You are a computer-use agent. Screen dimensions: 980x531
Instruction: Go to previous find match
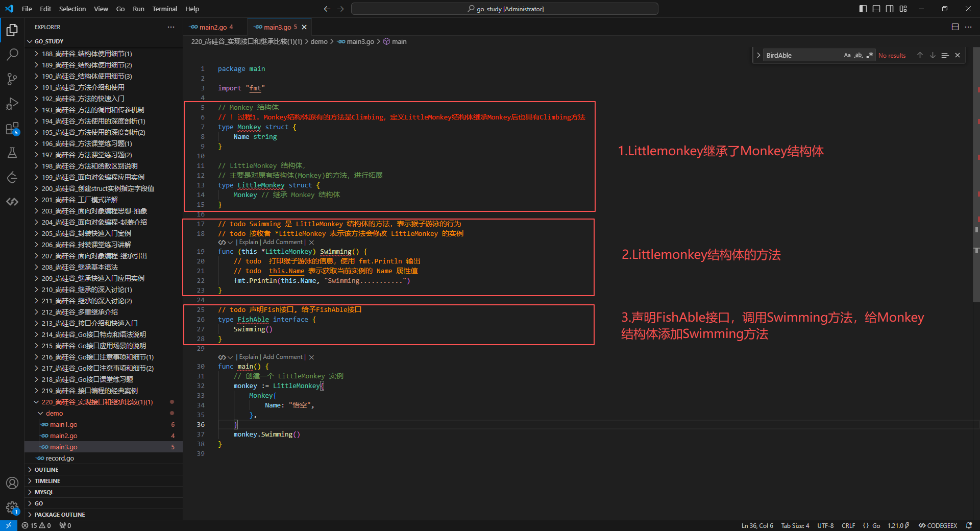pos(920,55)
